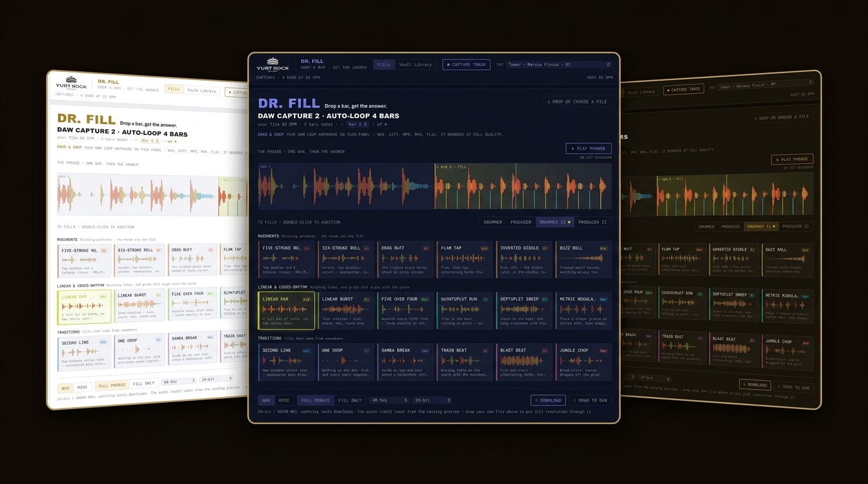Image resolution: width=868 pixels, height=484 pixels.
Task: Click Play Phrase in the center window
Action: coord(589,149)
